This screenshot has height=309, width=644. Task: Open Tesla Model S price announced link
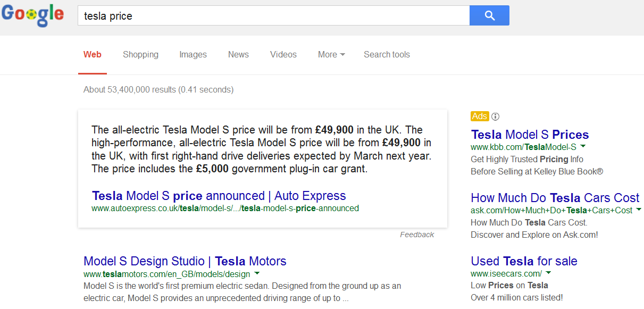pyautogui.click(x=219, y=196)
